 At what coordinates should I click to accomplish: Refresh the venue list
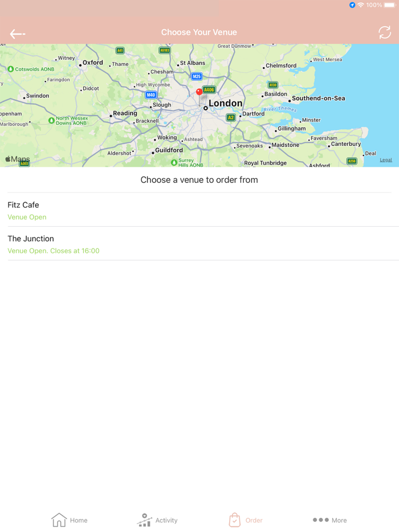pos(384,34)
